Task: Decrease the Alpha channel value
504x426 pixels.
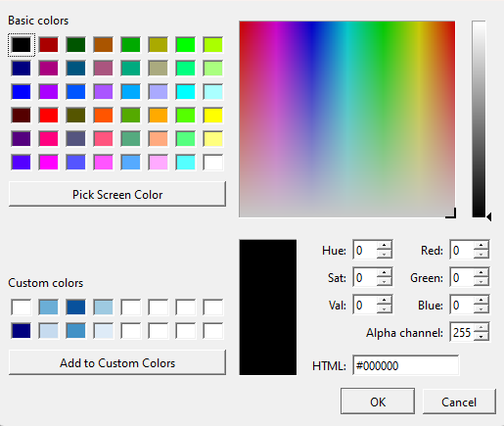Action: point(481,337)
